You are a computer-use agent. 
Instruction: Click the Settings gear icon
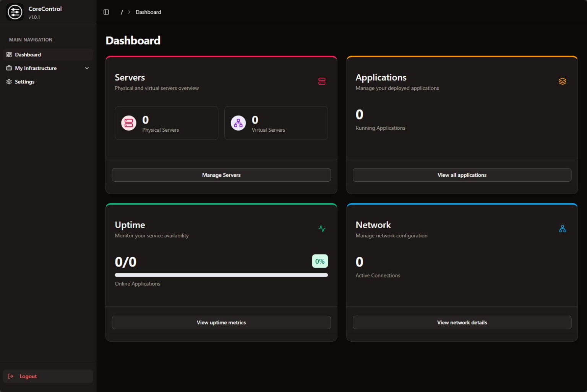tap(8, 81)
